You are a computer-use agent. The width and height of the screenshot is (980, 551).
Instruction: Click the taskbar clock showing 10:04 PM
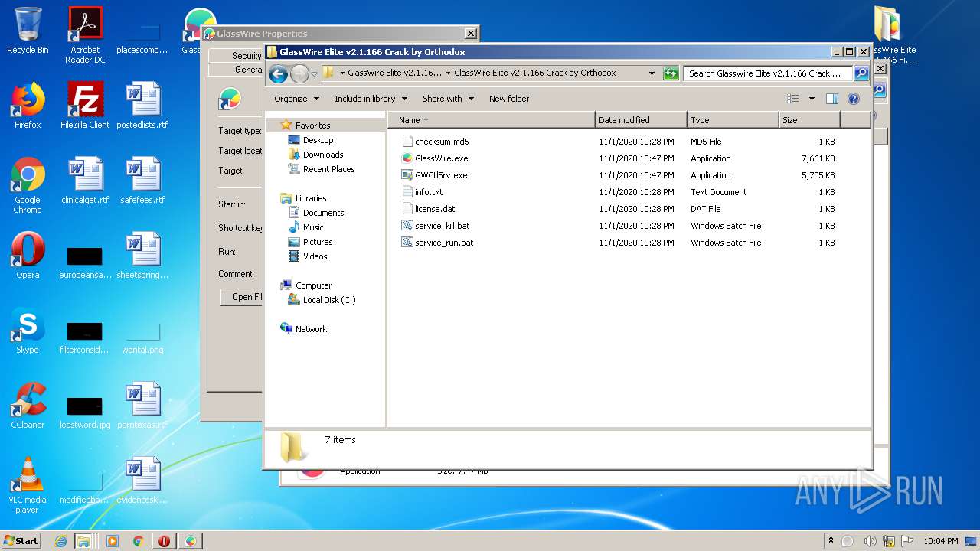coord(940,541)
